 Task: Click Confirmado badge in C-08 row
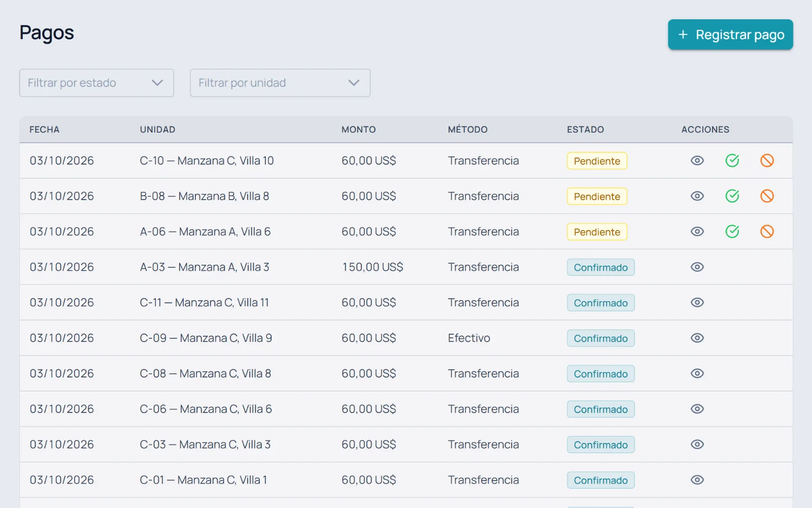pyautogui.click(x=601, y=374)
